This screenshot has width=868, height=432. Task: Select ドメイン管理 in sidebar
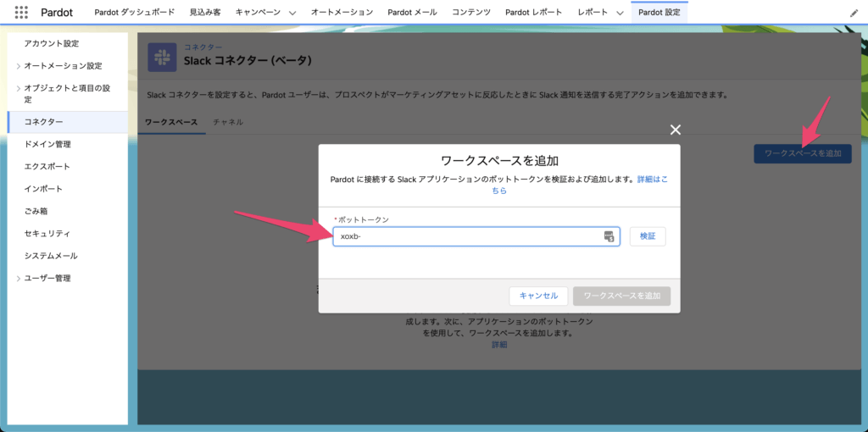coord(47,144)
